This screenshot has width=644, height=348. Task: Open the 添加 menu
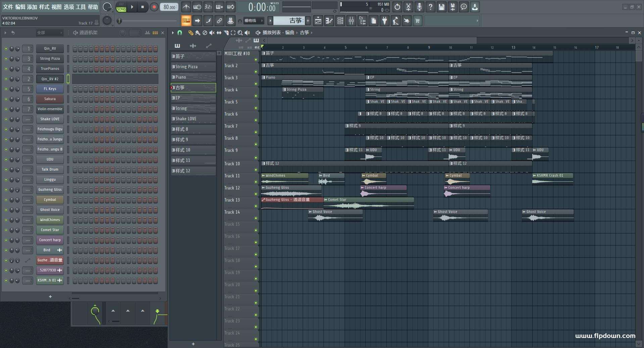32,7
